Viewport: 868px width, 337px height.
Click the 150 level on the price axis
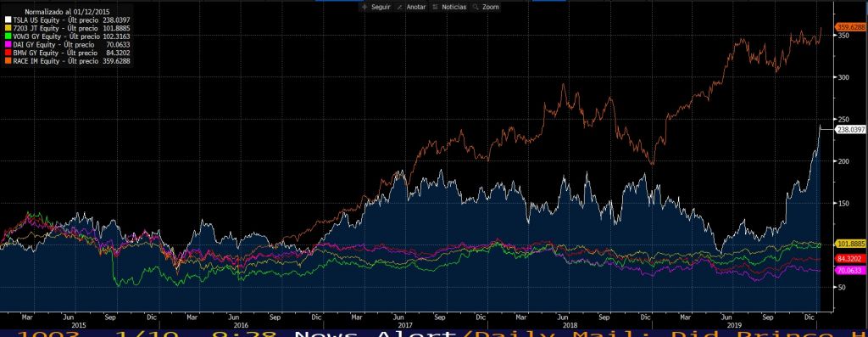point(843,204)
